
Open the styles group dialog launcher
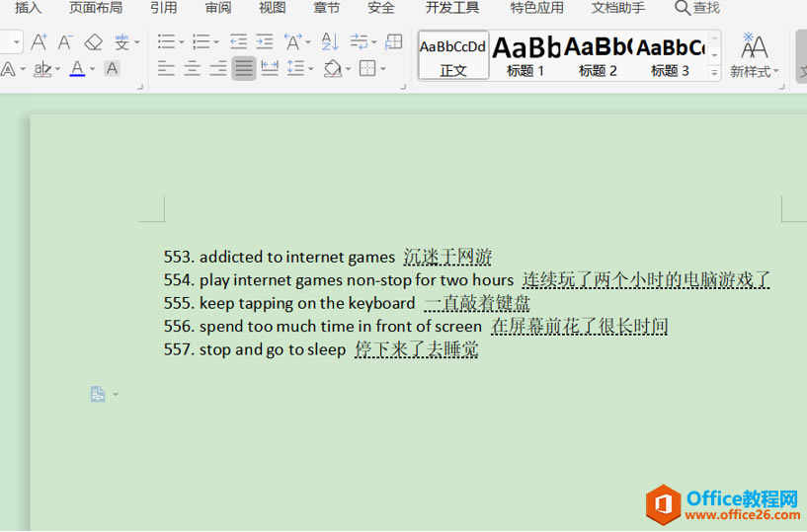click(781, 88)
